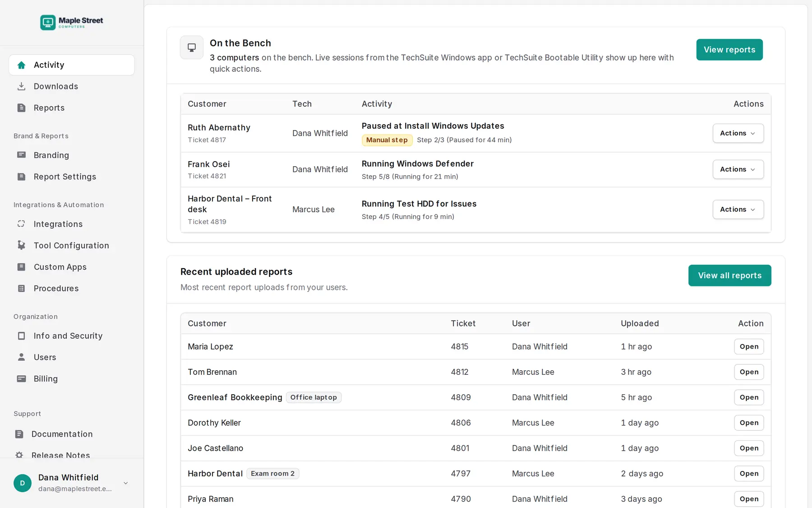Click the Integrations icon
This screenshot has width=812, height=508.
[21, 224]
